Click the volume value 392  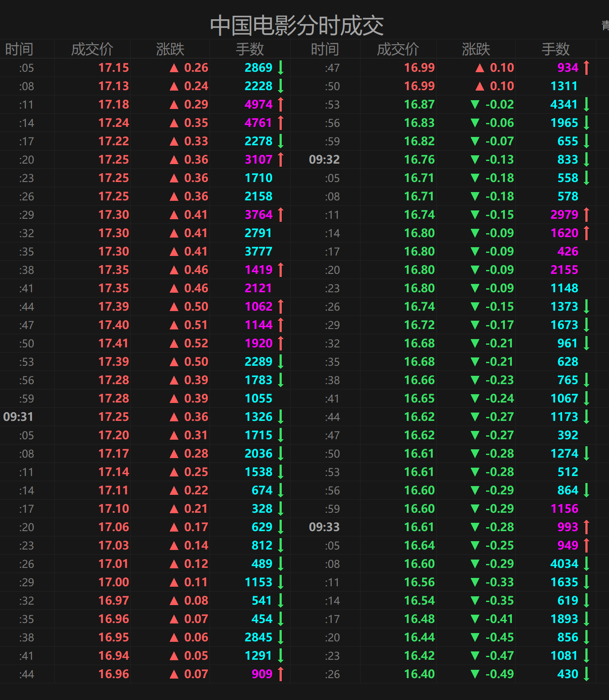click(x=568, y=435)
